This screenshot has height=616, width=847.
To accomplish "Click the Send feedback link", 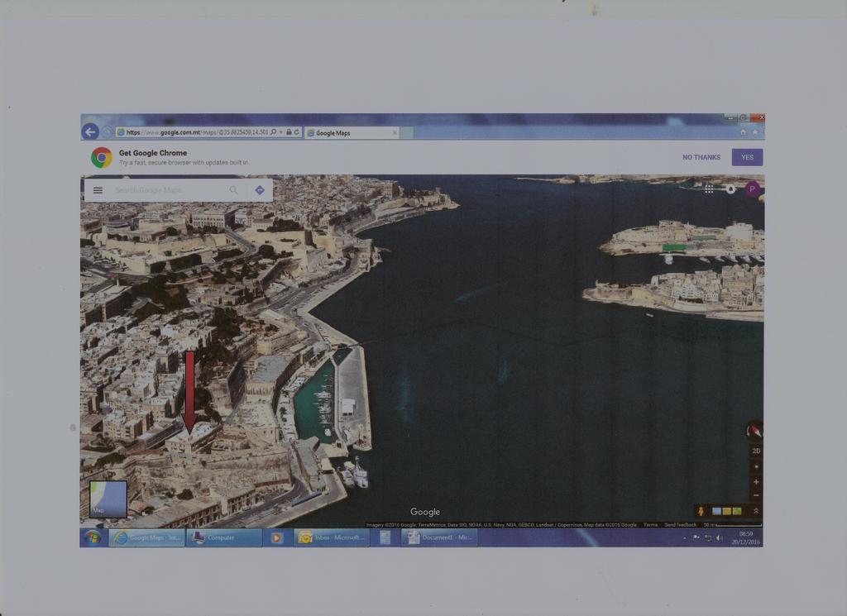I will 680,525.
